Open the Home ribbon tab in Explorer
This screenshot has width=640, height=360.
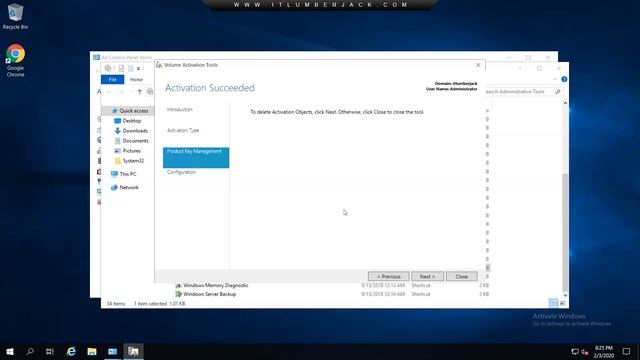coord(136,80)
